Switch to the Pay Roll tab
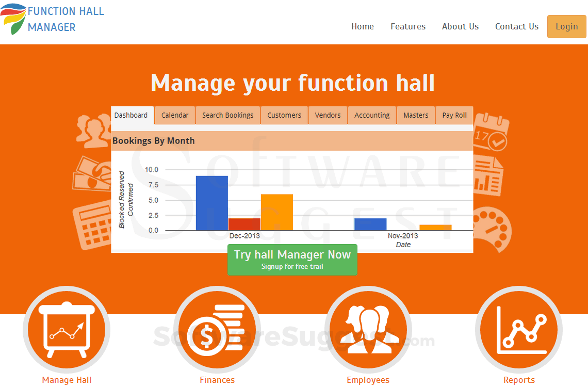 (x=454, y=115)
